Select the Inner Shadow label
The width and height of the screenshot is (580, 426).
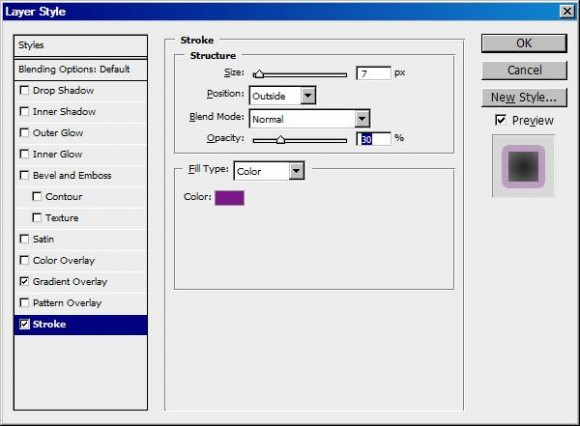pos(64,112)
